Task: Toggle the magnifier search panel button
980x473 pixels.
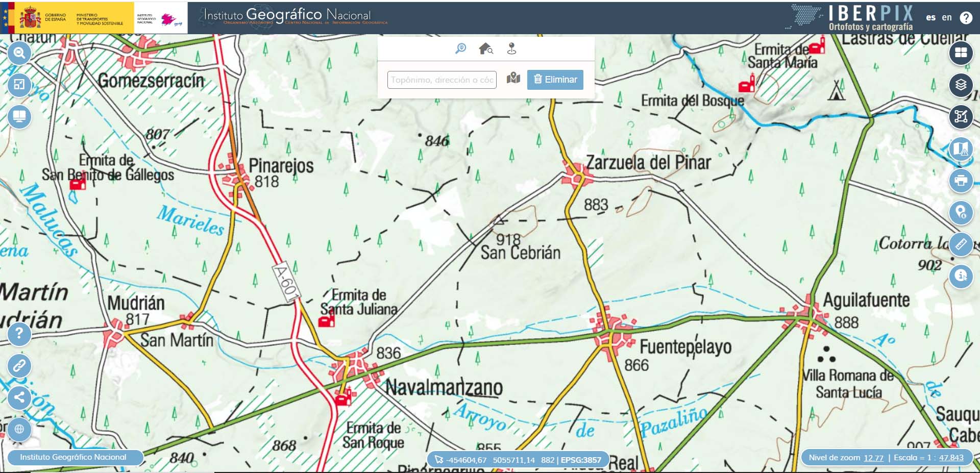Action: (19, 53)
